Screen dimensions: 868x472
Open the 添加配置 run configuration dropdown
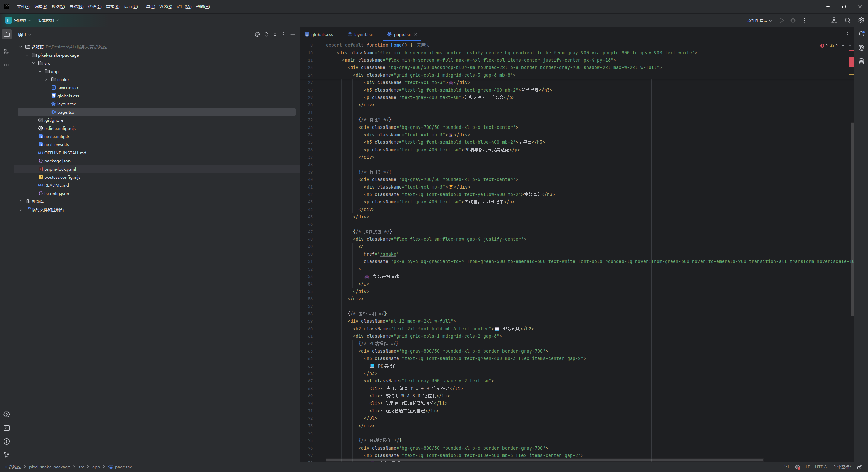tap(759, 20)
